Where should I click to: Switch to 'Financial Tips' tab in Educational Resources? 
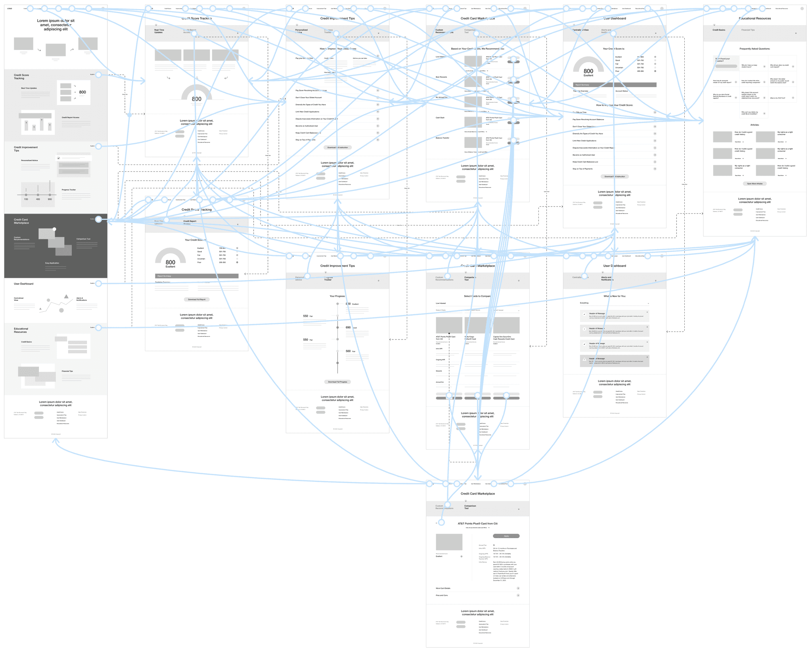click(748, 30)
